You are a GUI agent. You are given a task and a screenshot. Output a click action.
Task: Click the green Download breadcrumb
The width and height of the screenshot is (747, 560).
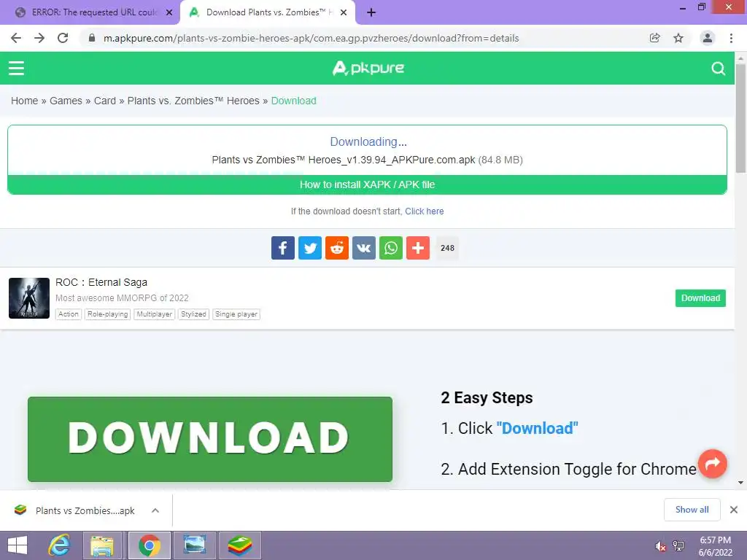coord(293,101)
